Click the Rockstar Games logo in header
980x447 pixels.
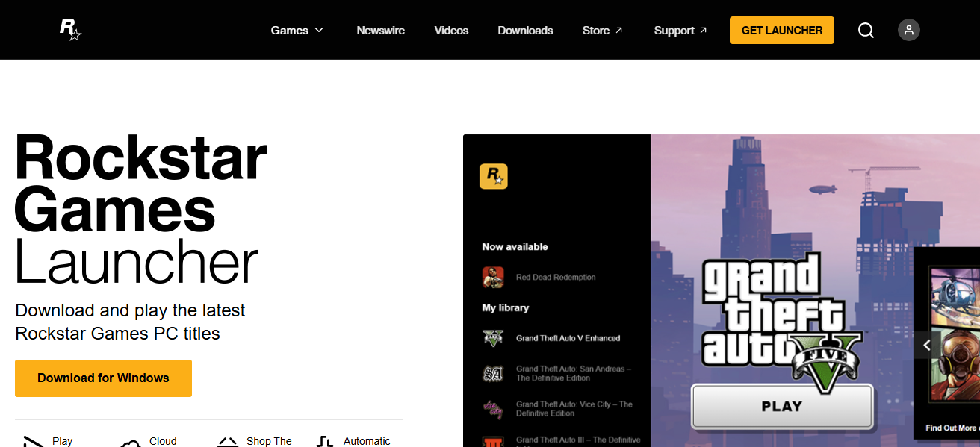(70, 30)
